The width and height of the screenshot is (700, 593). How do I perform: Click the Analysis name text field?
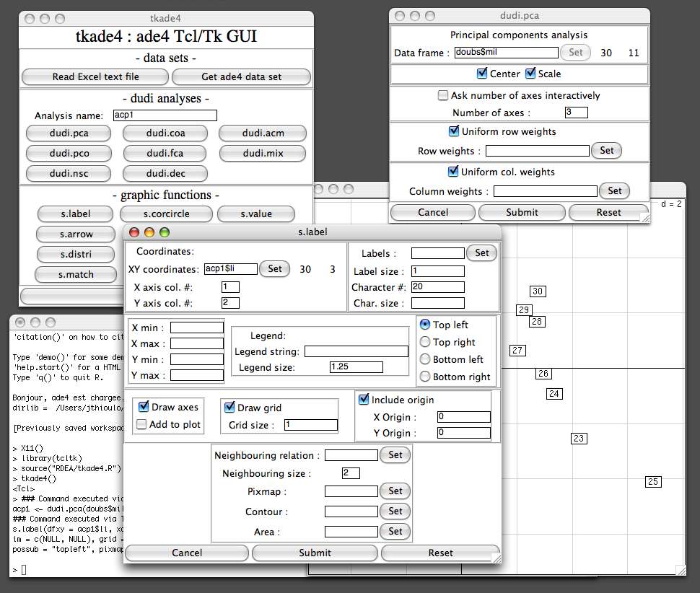click(165, 115)
